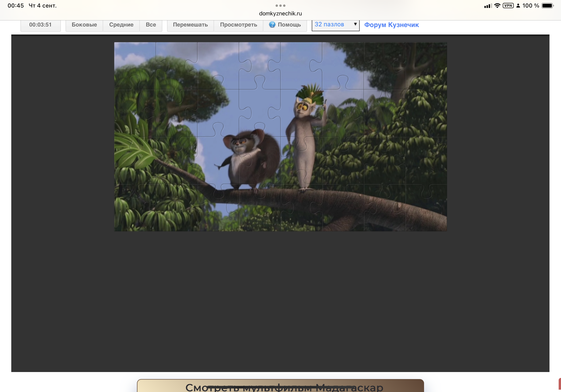Screen dimensions: 561x392
Task: Tap the cellular signal bars
Action: coord(488,6)
